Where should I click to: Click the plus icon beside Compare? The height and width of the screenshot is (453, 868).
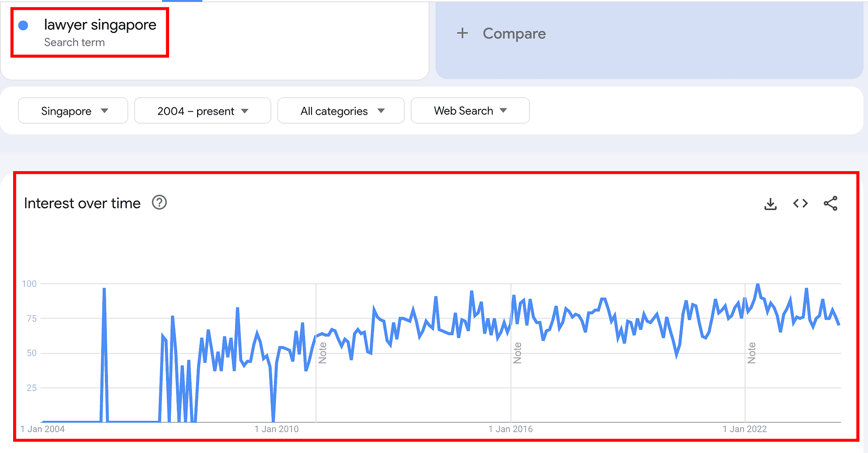coord(462,33)
